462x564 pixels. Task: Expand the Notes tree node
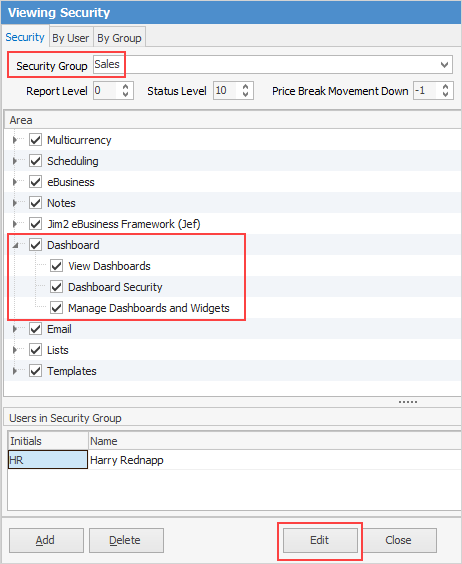pos(15,203)
